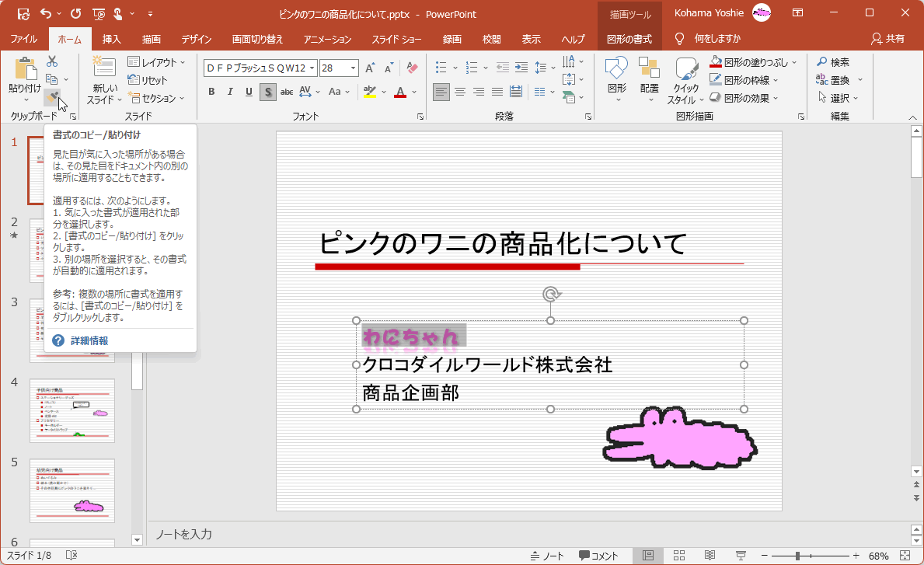
Task: Click the Arrange (配置) icon
Action: click(649, 76)
